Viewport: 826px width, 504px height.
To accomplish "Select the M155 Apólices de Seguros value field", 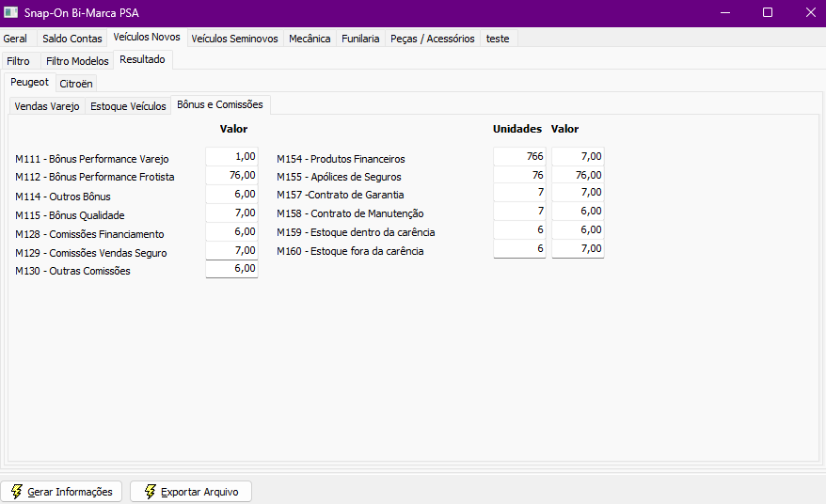I will coord(578,175).
